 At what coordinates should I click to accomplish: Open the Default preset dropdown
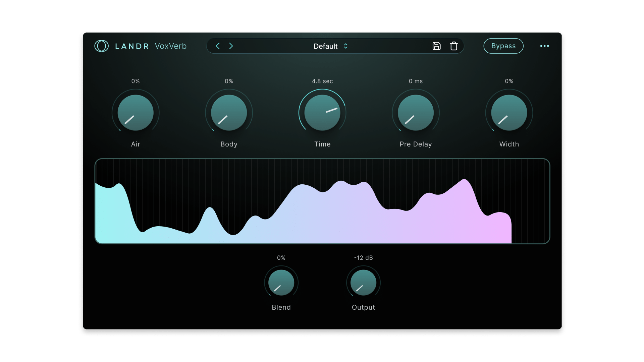[x=330, y=46]
